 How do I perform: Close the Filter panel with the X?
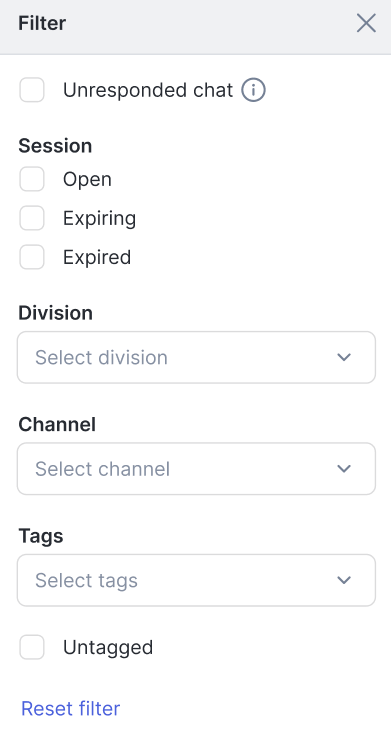(x=366, y=23)
